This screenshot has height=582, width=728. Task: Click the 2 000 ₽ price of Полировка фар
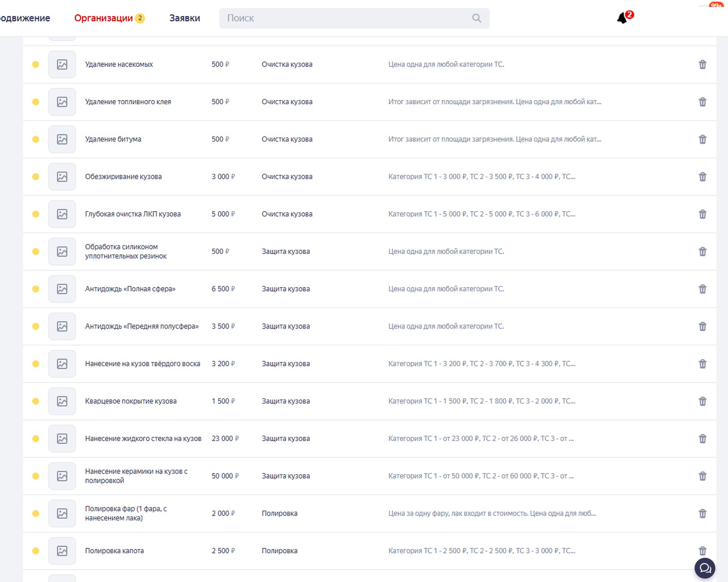[x=223, y=513]
